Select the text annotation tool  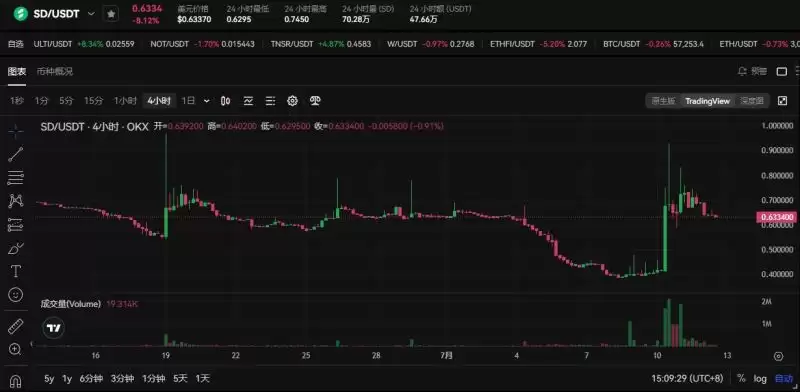click(x=16, y=272)
